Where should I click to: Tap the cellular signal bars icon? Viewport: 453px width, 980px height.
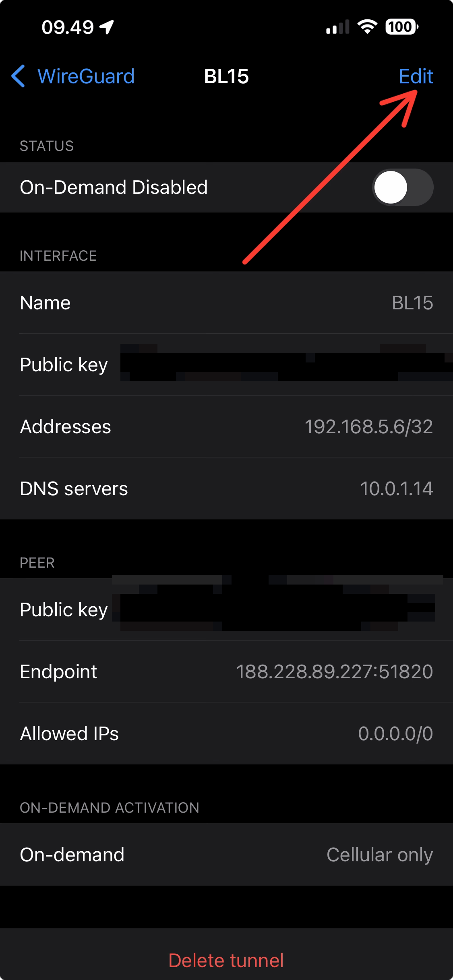pyautogui.click(x=337, y=27)
